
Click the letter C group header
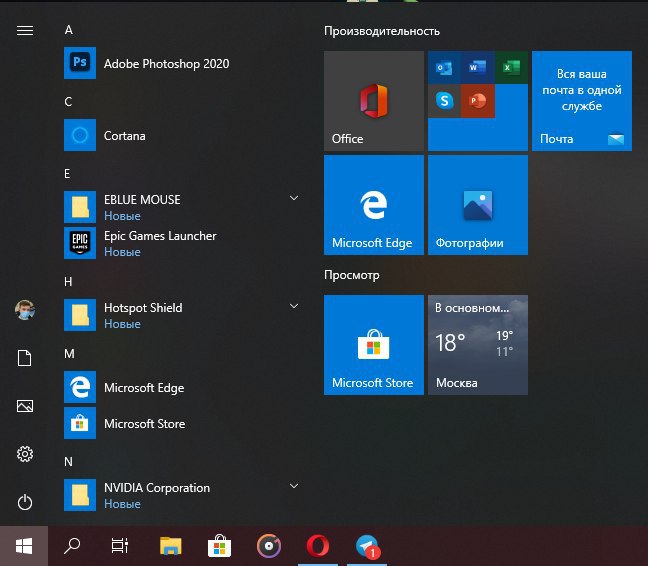(x=68, y=102)
